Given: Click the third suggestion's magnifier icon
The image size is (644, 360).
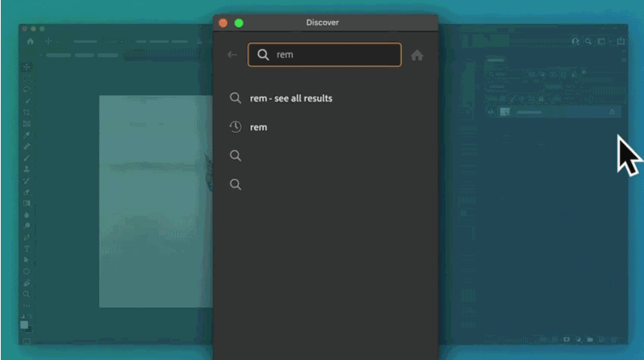Looking at the screenshot, I should tap(236, 155).
